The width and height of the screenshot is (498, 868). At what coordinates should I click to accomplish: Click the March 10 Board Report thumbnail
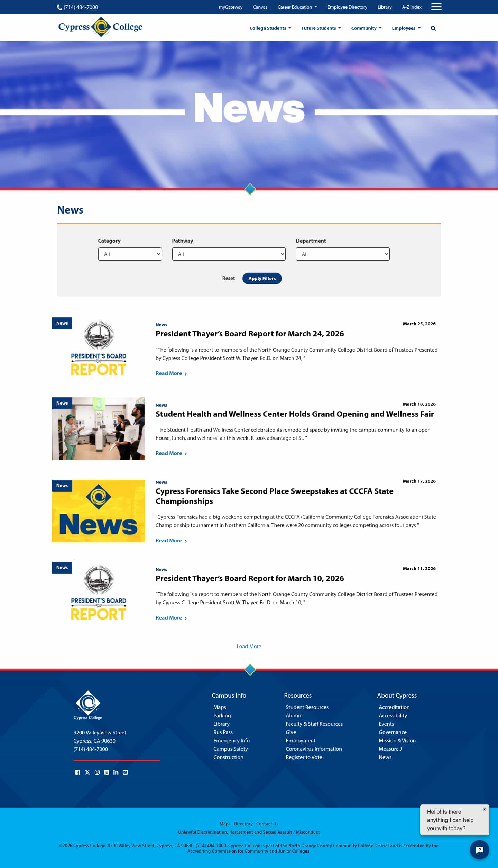tap(99, 593)
